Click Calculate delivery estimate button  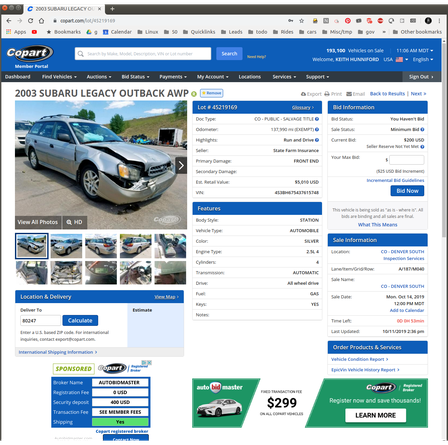coord(80,320)
